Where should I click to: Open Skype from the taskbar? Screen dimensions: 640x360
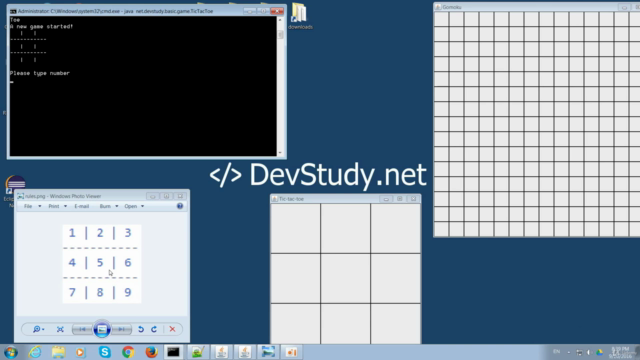click(105, 352)
